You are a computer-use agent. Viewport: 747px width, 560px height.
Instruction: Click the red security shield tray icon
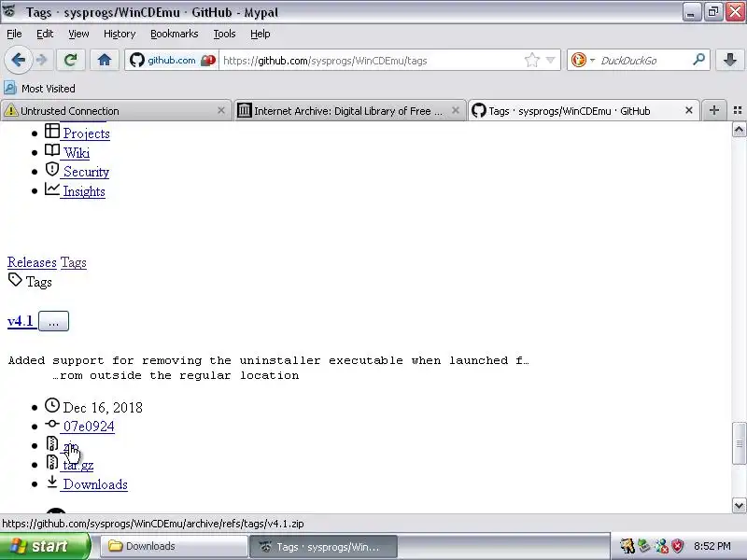click(x=678, y=546)
